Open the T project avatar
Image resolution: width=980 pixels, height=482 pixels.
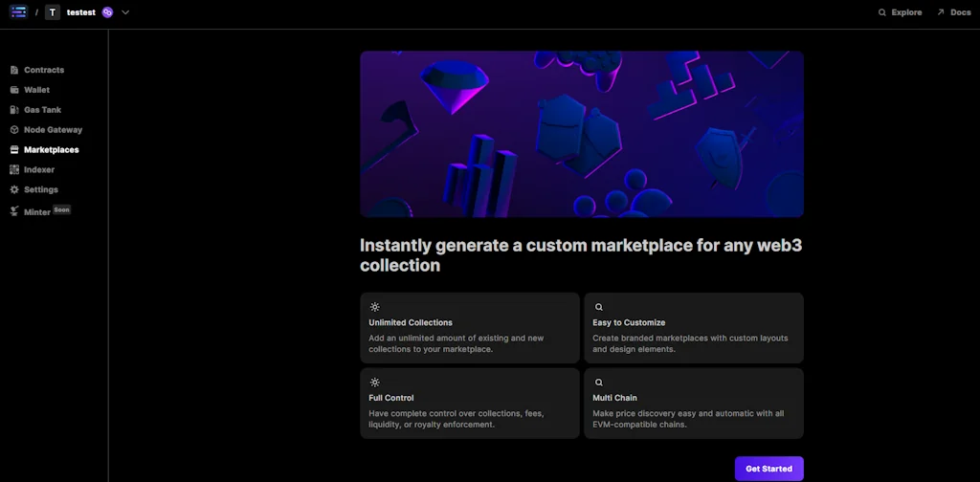click(x=53, y=12)
